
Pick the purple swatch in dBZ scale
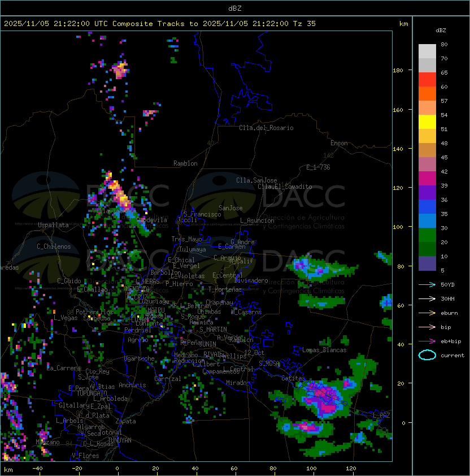point(427,192)
